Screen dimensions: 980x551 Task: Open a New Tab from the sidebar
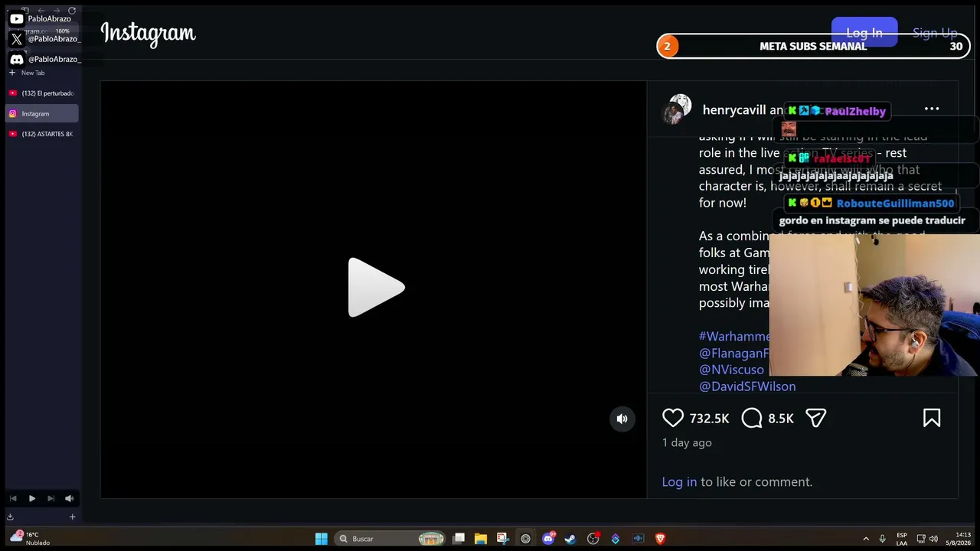coord(28,73)
